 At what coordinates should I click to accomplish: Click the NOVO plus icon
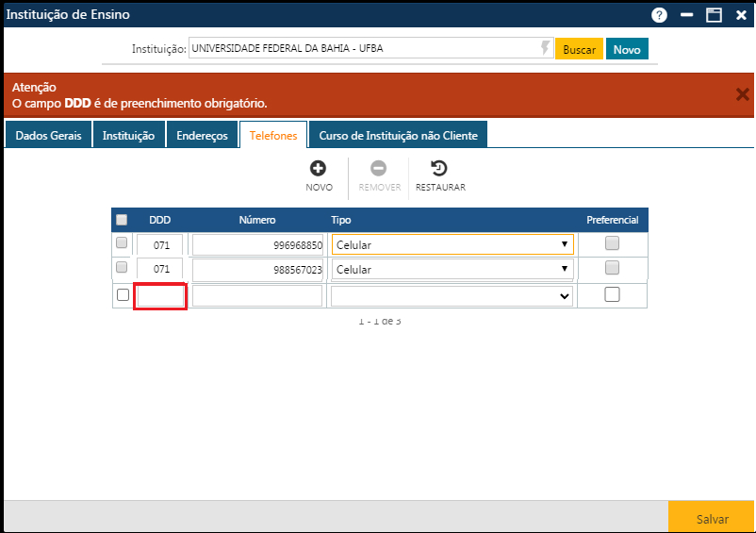point(318,168)
